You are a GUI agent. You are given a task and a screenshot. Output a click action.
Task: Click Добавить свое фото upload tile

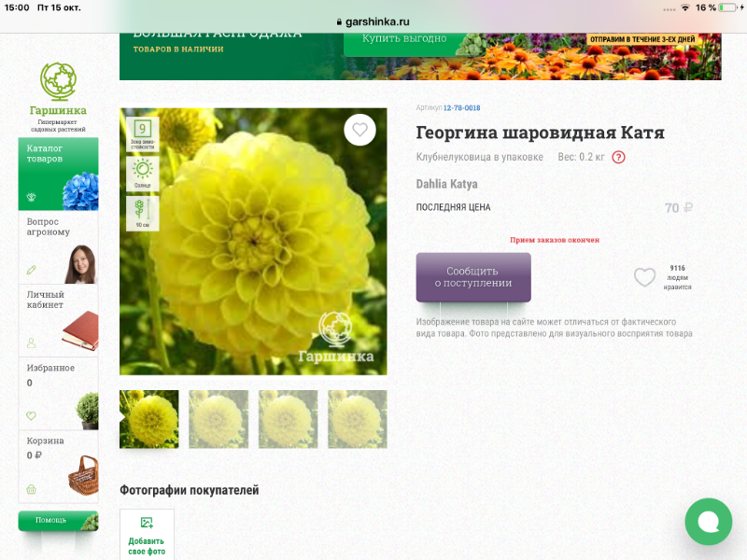click(x=147, y=535)
